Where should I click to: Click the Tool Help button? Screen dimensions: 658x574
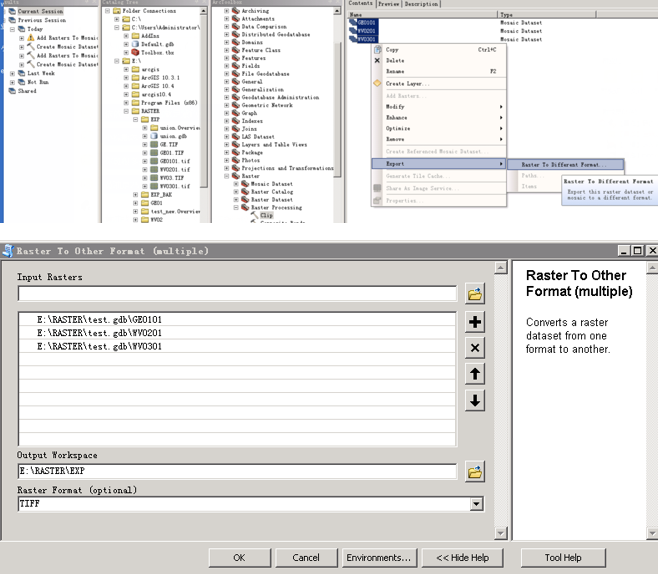563,558
